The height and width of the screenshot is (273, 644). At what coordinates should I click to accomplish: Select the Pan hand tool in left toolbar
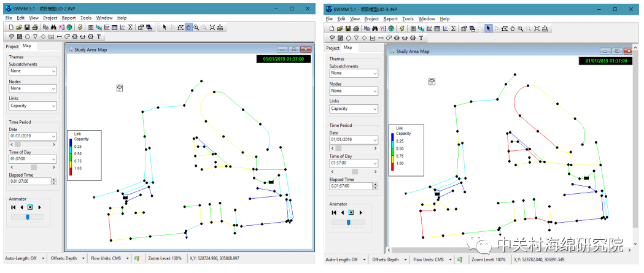pos(188,28)
